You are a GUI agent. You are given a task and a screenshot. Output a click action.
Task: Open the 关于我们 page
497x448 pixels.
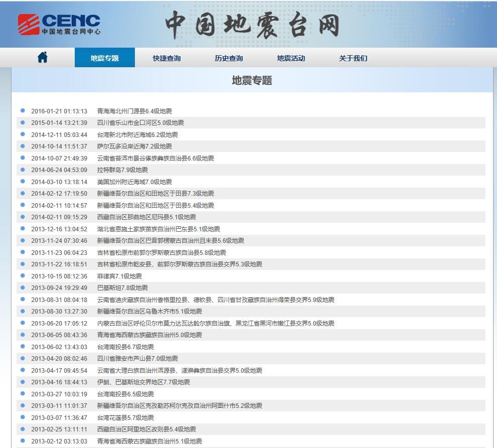pos(353,58)
